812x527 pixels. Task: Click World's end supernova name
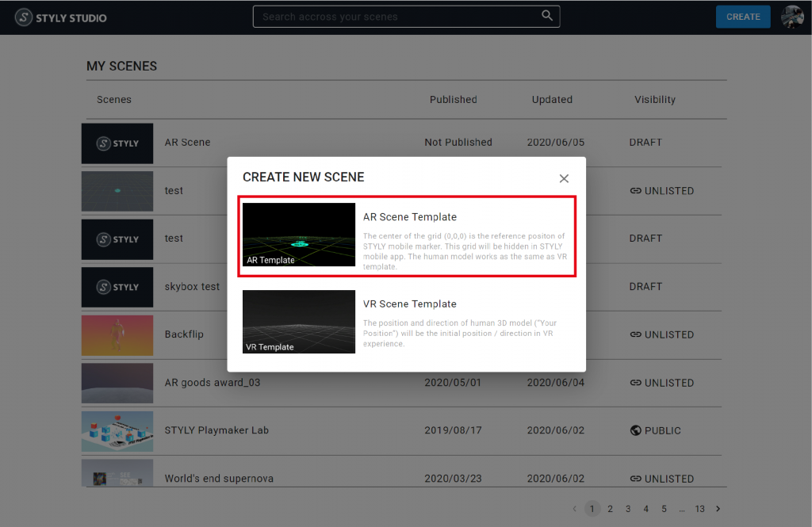[219, 479]
